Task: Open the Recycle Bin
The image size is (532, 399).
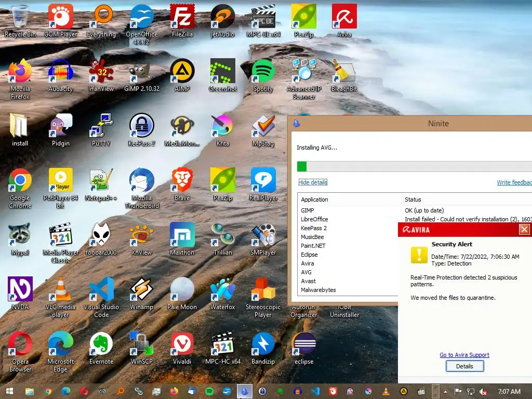Action: click(20, 20)
